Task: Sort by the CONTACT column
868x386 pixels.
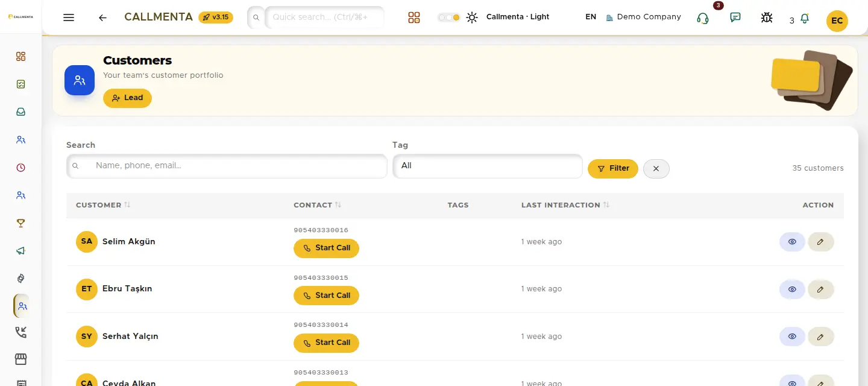Action: [318, 205]
